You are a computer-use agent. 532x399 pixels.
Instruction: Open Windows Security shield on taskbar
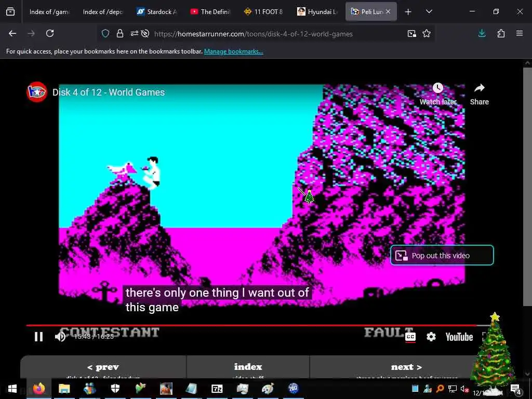click(115, 389)
